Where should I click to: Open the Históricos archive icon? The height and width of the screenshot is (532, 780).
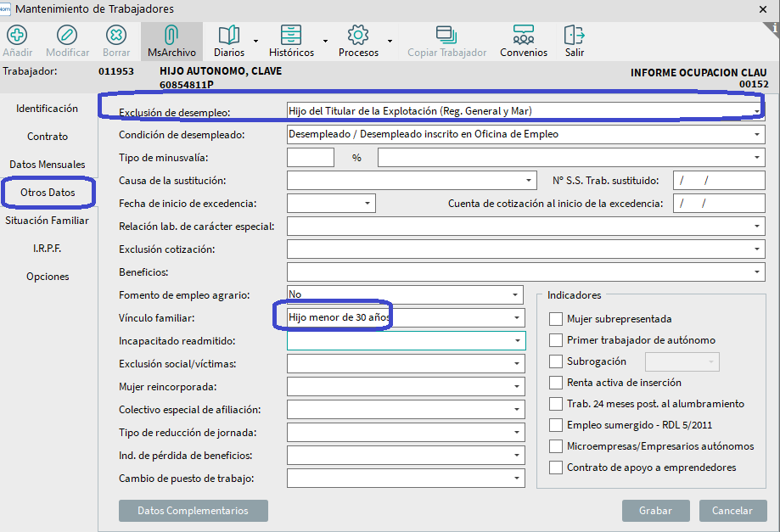tap(291, 36)
